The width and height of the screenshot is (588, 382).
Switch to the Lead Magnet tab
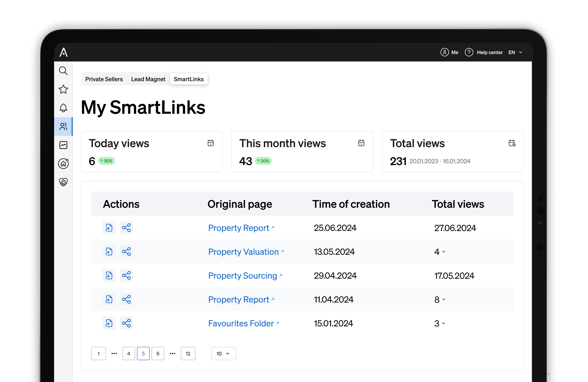pyautogui.click(x=148, y=79)
